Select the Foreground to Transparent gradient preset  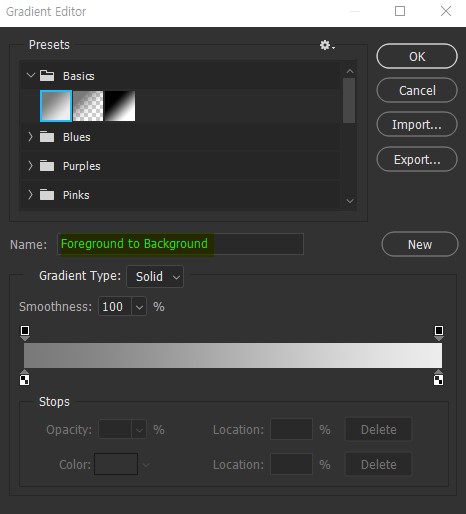pyautogui.click(x=88, y=106)
